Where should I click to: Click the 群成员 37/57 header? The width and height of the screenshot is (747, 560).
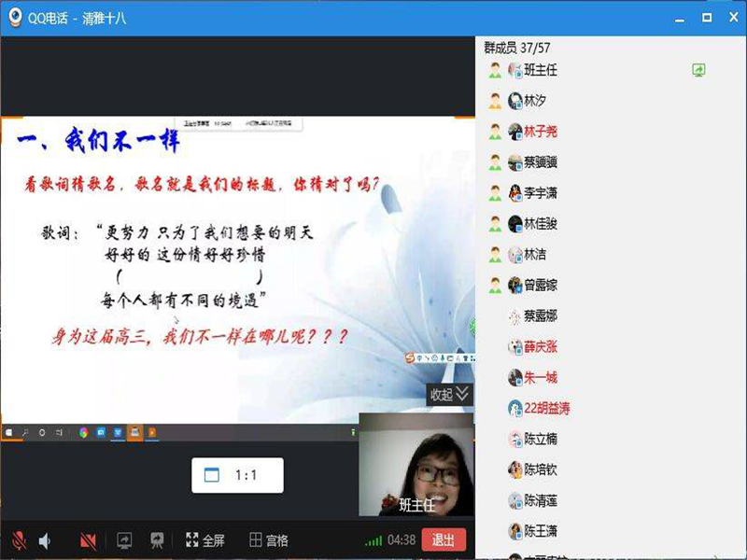517,48
